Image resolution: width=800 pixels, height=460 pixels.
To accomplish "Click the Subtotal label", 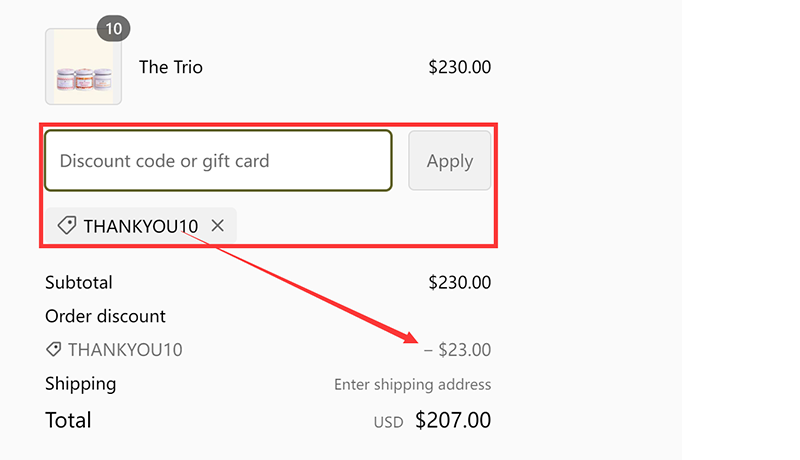I will pyautogui.click(x=79, y=283).
